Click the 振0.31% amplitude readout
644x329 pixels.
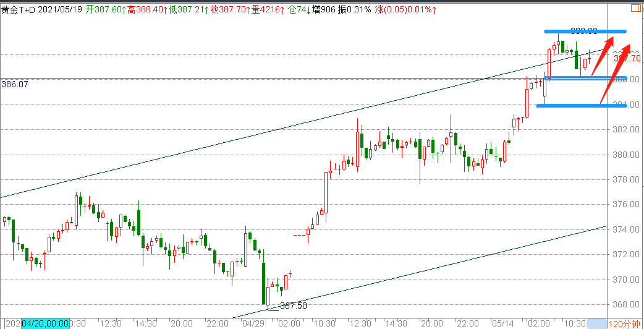click(355, 11)
